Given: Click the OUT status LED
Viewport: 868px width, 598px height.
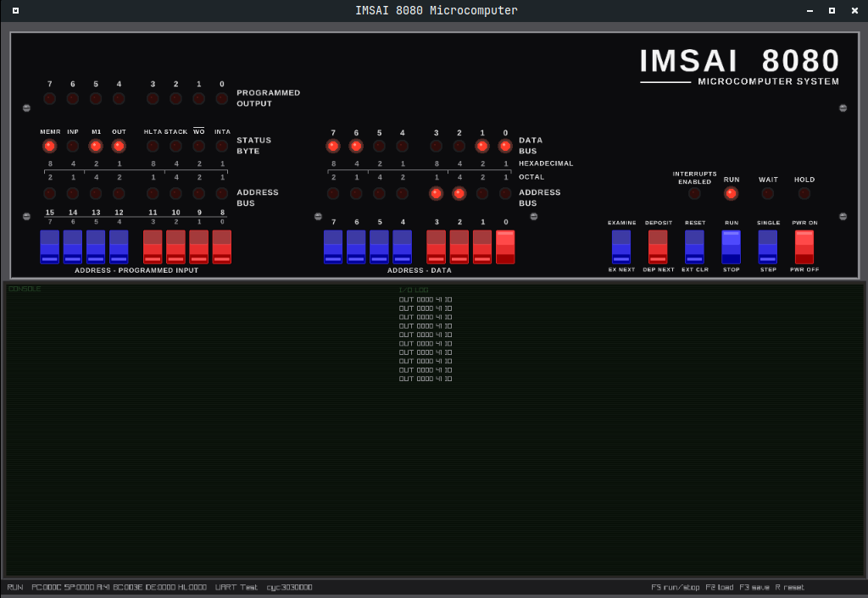Looking at the screenshot, I should [119, 146].
